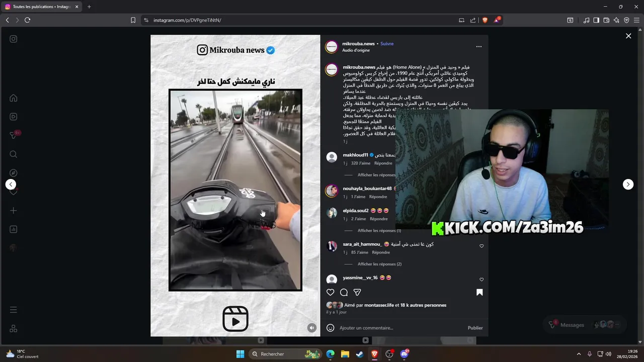Image resolution: width=644 pixels, height=362 pixels.
Task: Close the post viewer
Action: point(628,36)
